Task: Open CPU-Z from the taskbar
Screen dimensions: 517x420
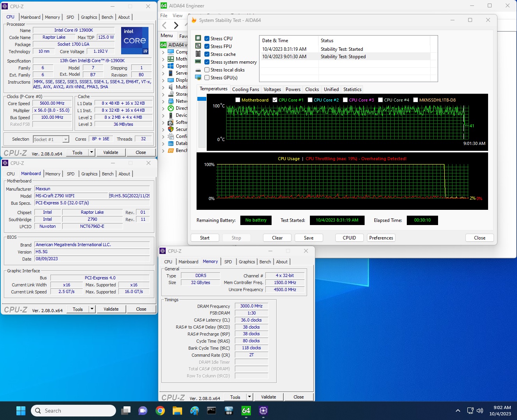Action: point(263,411)
